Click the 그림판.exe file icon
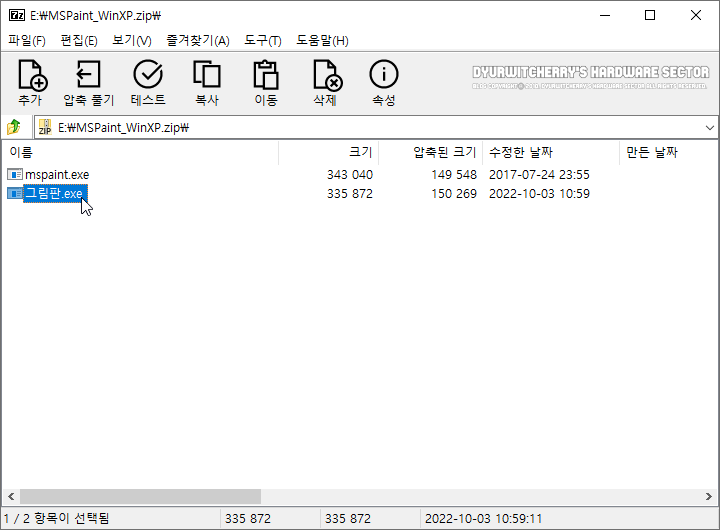This screenshot has width=720, height=530. [x=15, y=193]
